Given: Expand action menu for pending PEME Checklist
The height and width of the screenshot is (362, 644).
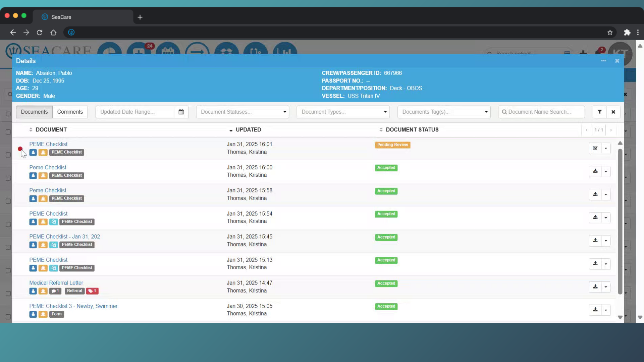Looking at the screenshot, I should tap(606, 148).
